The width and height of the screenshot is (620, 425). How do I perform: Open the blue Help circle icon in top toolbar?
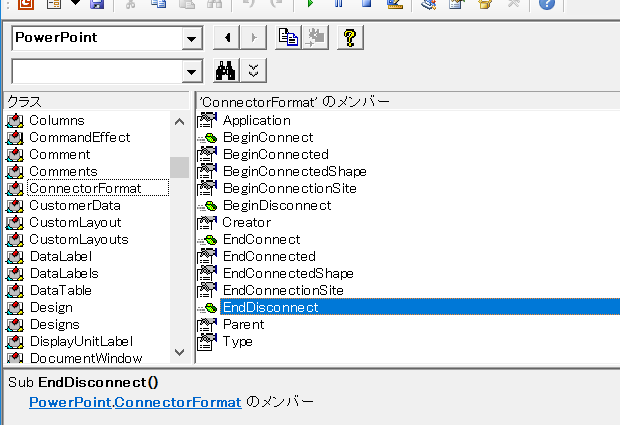(x=547, y=4)
